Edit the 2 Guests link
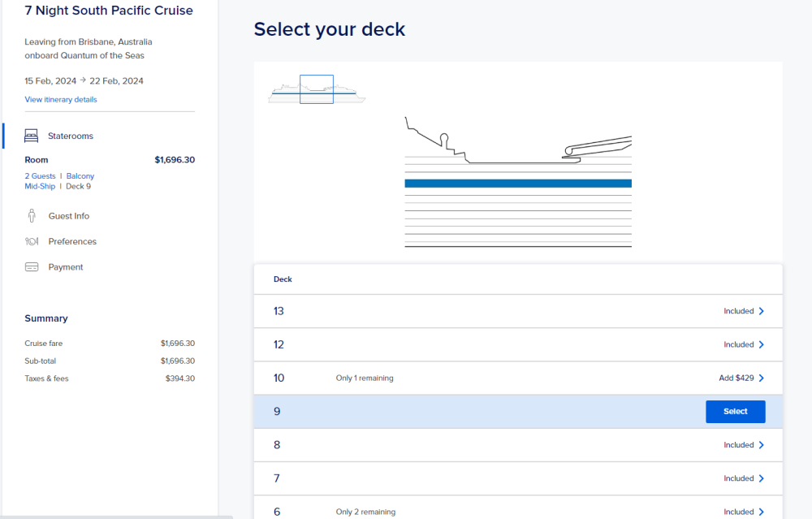 [41, 176]
